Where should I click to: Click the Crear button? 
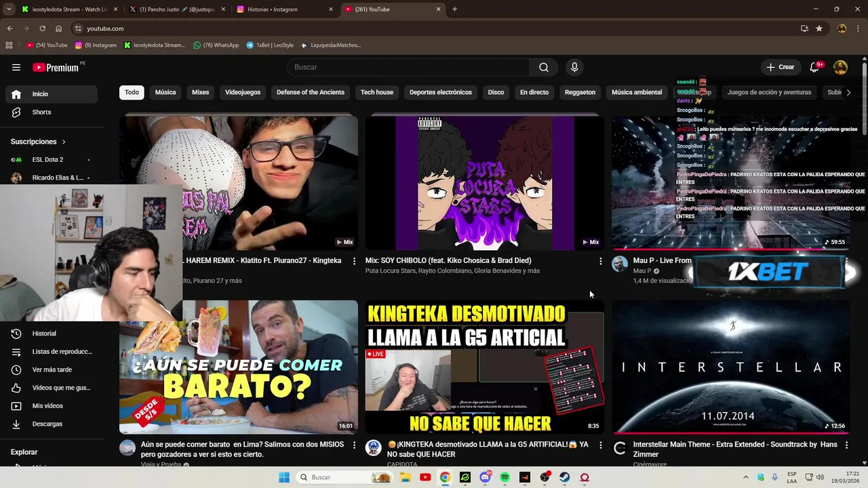tap(780, 67)
